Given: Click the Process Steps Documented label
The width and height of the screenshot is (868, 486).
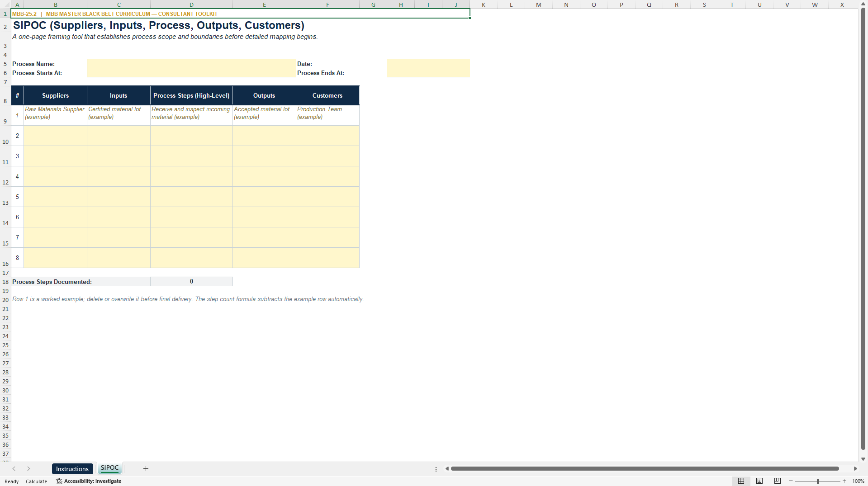Looking at the screenshot, I should [x=52, y=282].
